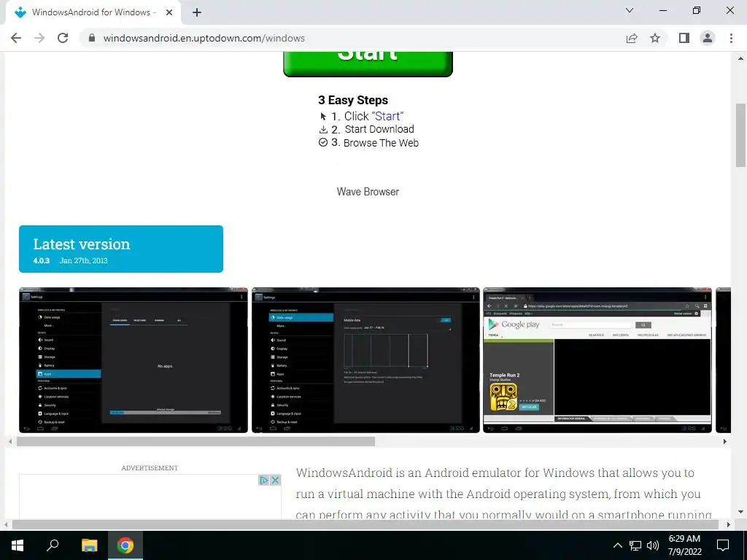Go back with the browser back arrow
This screenshot has height=560, width=747.
coord(16,38)
